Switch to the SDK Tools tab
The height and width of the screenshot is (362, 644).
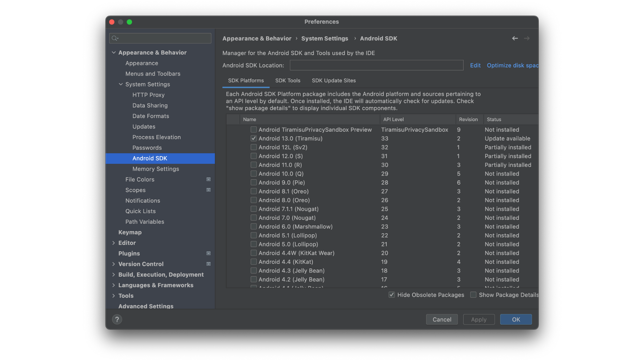pos(287,80)
